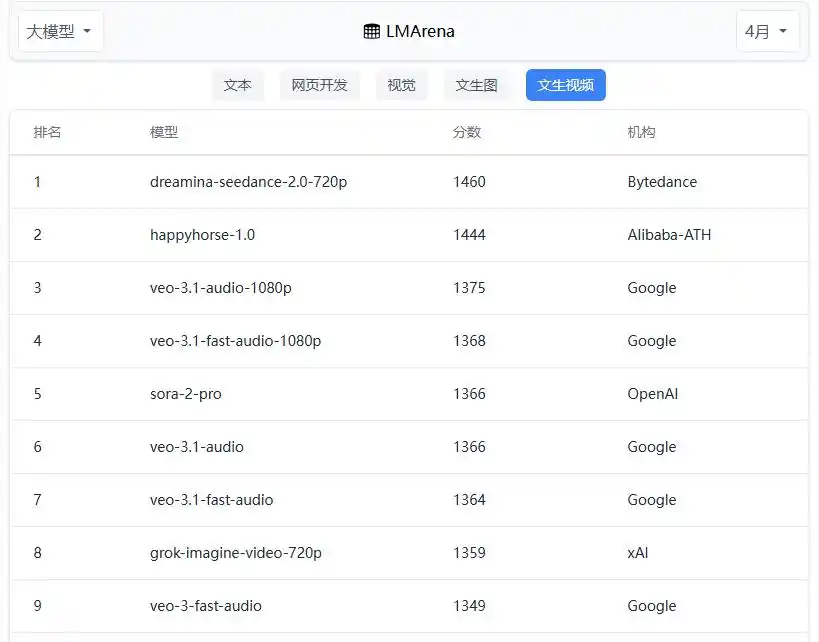Click the 模型 column header
The height and width of the screenshot is (642, 819).
coord(164,132)
